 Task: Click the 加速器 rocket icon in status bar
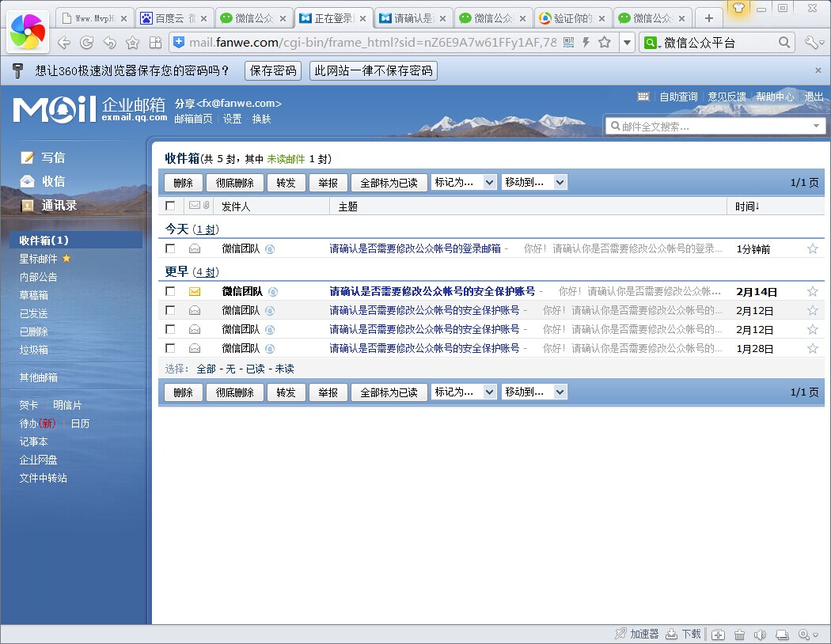[x=620, y=634]
